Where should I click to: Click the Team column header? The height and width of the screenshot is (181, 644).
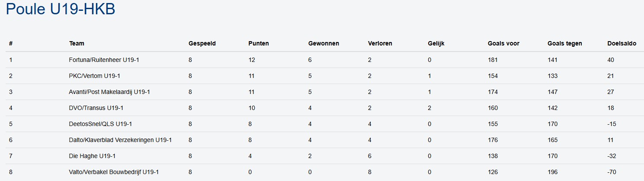click(x=77, y=43)
